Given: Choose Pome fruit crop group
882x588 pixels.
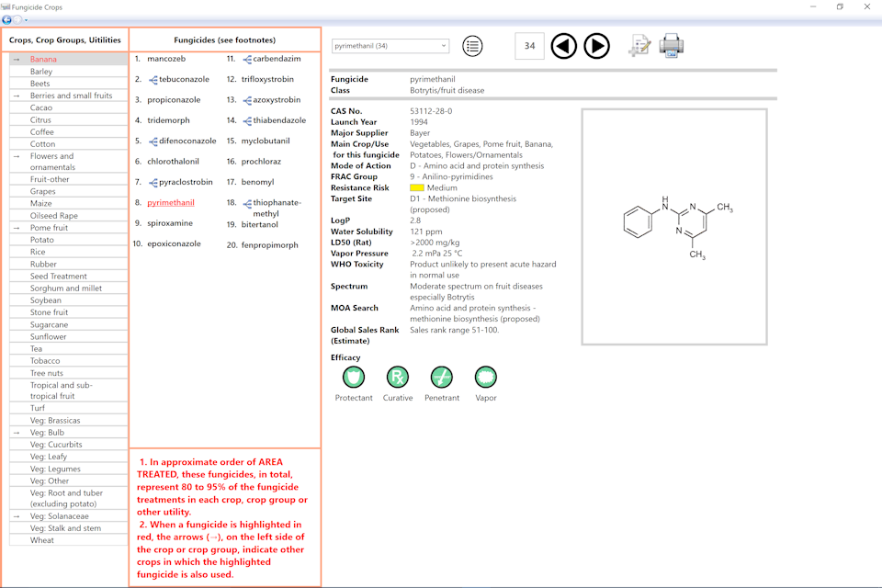Looking at the screenshot, I should point(49,228).
